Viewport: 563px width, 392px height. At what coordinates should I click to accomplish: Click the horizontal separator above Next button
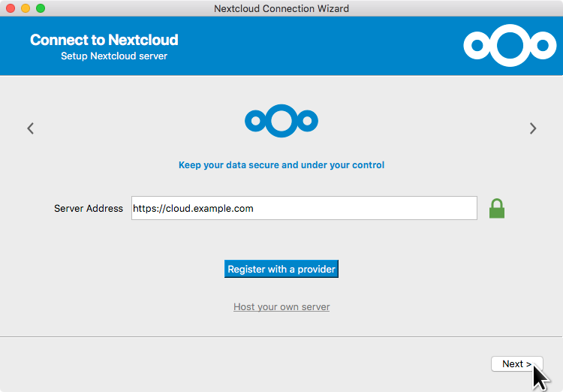[281, 336]
